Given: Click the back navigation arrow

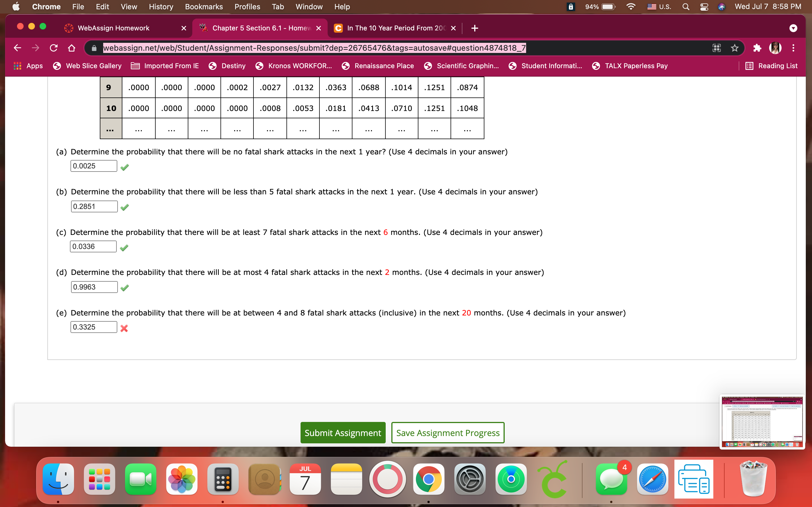Looking at the screenshot, I should coord(17,48).
